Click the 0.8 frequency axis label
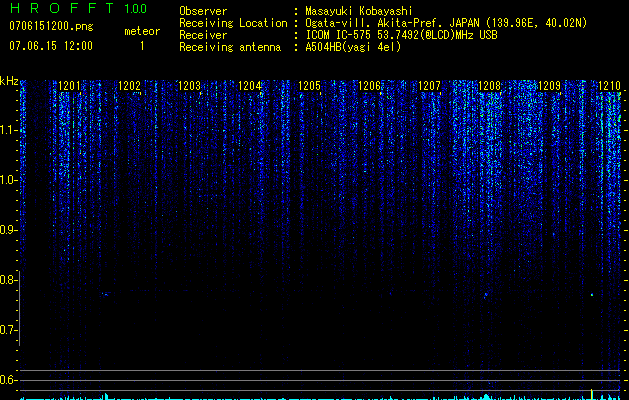This screenshot has height=400, width=629. click(x=8, y=280)
